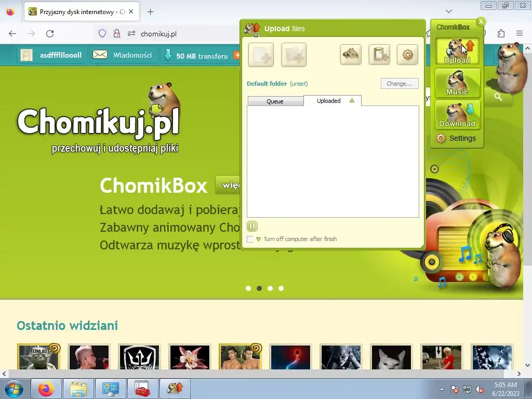Viewport: 532px width, 399px height.
Task: Select second carousel slide dot
Action: coord(259,288)
